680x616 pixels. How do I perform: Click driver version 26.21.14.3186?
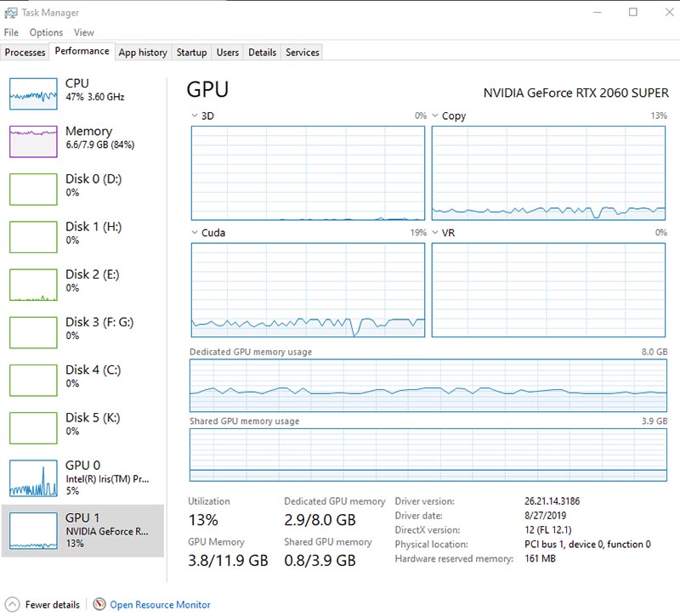pos(552,501)
